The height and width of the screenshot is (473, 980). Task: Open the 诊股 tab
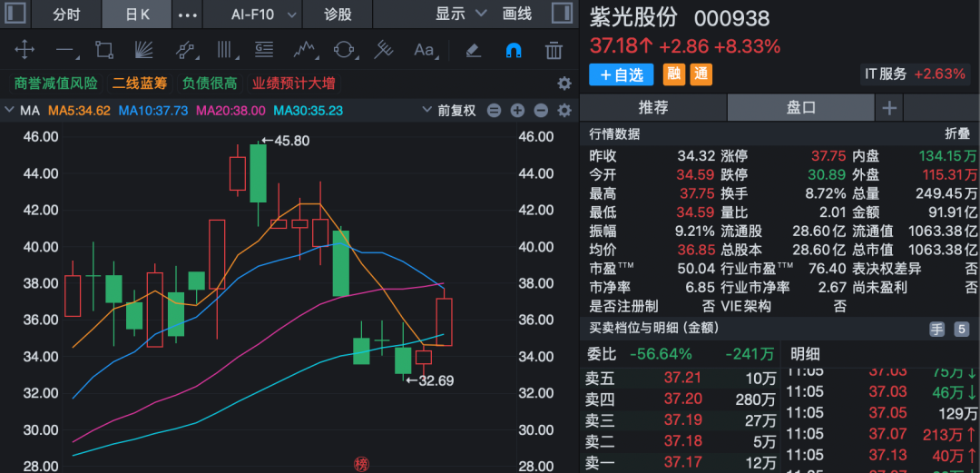pyautogui.click(x=338, y=14)
